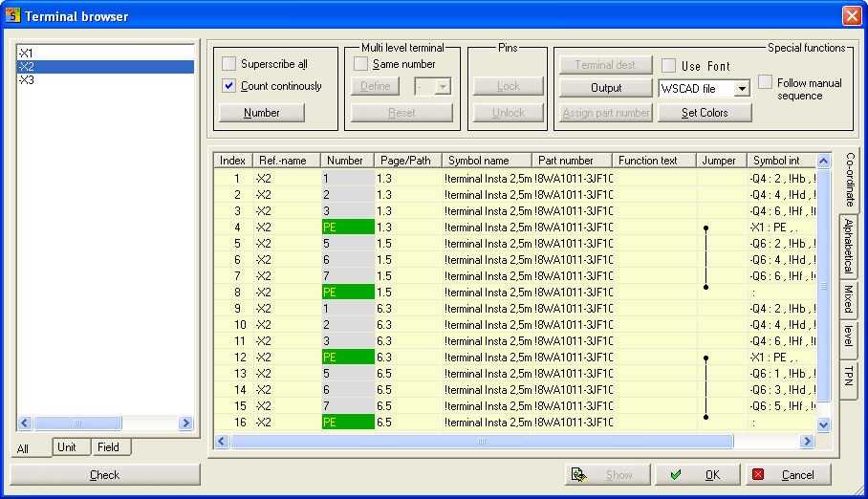The height and width of the screenshot is (499, 868).
Task: Open the multi level terminal dropdown
Action: tap(443, 86)
